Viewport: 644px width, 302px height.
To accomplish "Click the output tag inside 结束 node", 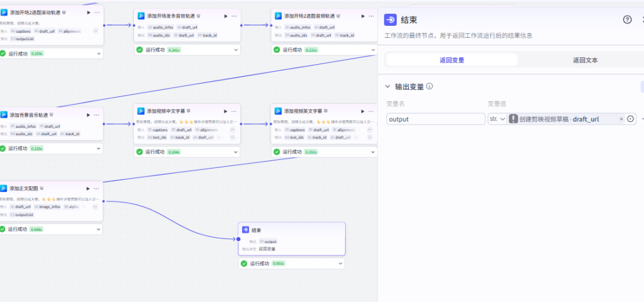I will pyautogui.click(x=268, y=242).
